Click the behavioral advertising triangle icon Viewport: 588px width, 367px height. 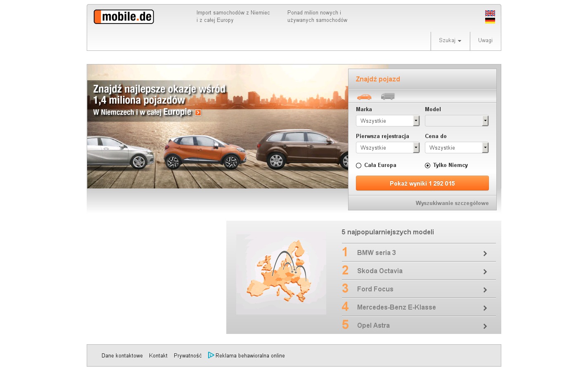[211, 355]
